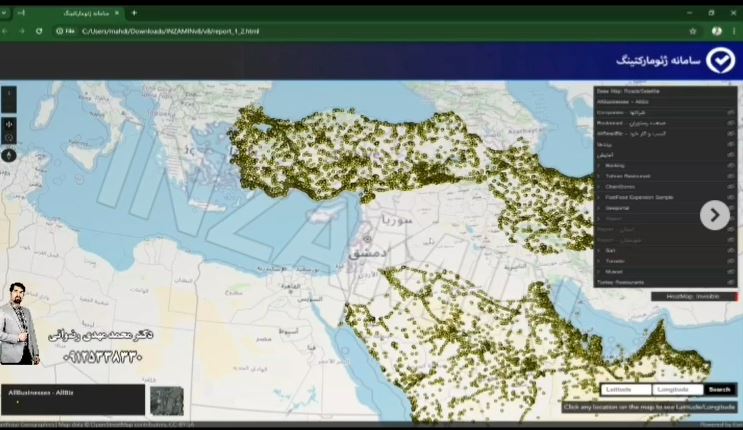Viewport: 743px width, 430px height.
Task: Click the geomarketing checkmark logo
Action: 719,61
